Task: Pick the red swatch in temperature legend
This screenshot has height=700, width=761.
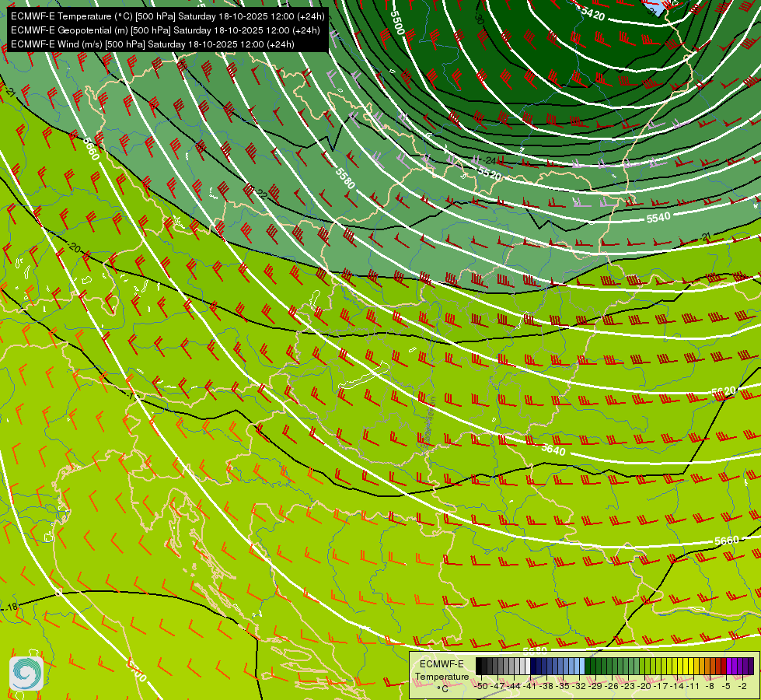Action: (x=724, y=666)
